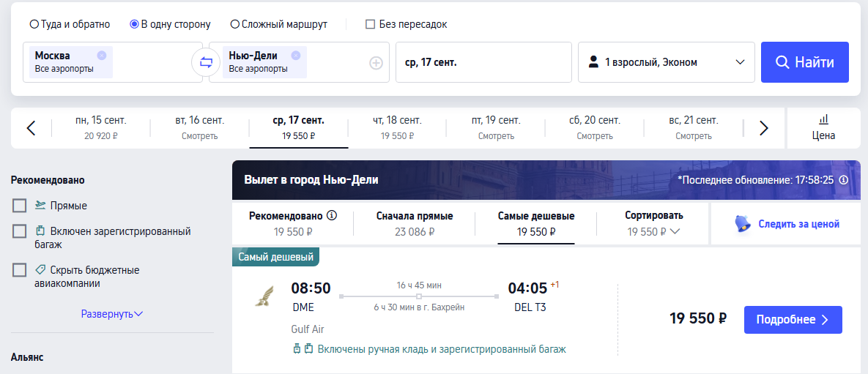Expand the Сортировать sorting dropdown
The image size is (868, 374).
(x=654, y=223)
